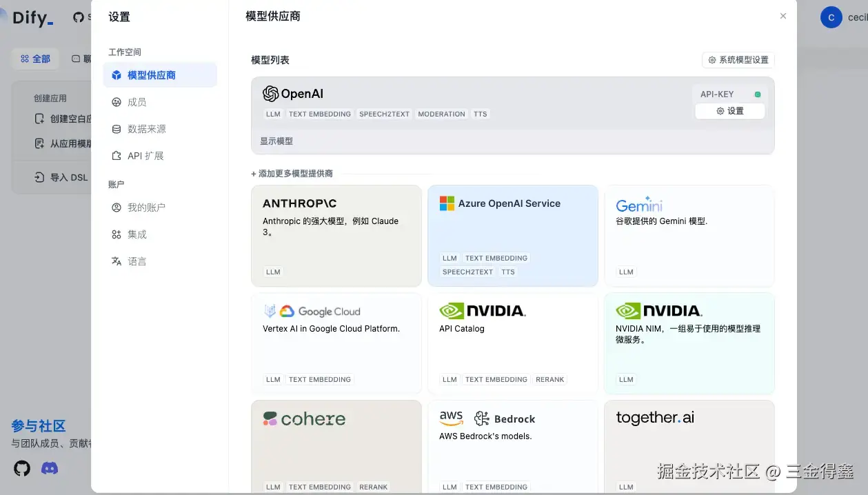Click the GitHub icon in top header
This screenshot has width=868, height=495.
pos(79,18)
